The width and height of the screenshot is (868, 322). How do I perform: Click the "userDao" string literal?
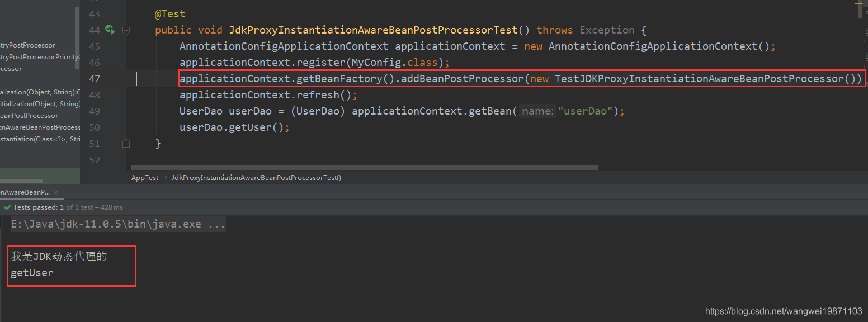click(x=586, y=111)
